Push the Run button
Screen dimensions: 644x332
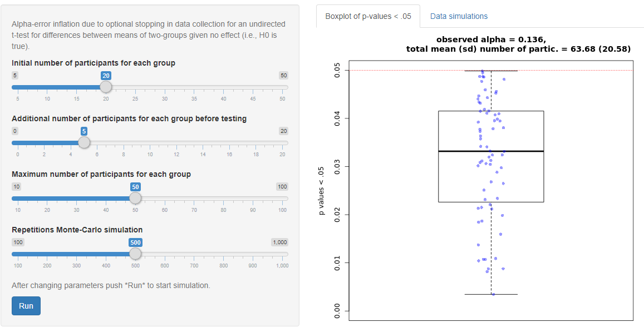coord(26,306)
